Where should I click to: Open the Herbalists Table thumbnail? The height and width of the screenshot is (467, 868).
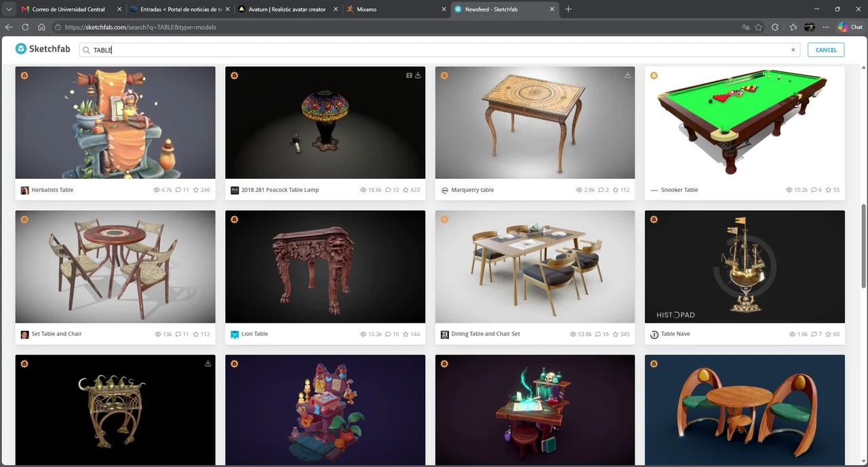pos(115,123)
